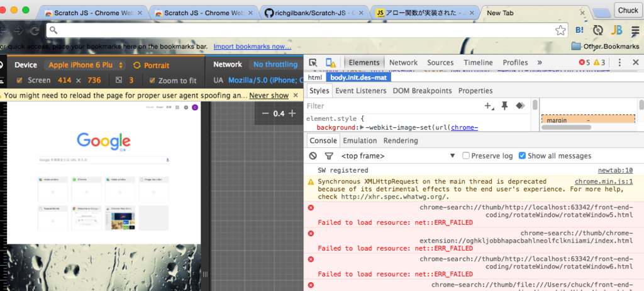Open top frame context dropdown
This screenshot has height=291, width=644.
tap(398, 156)
